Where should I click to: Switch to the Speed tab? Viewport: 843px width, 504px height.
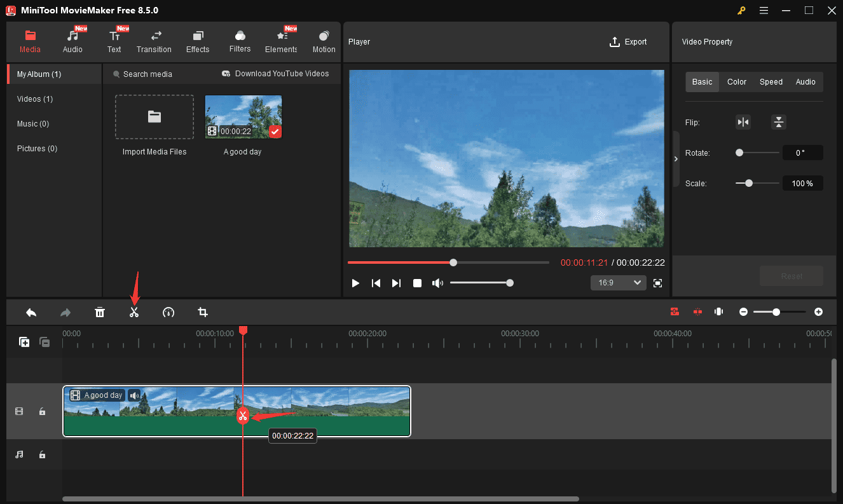(771, 81)
